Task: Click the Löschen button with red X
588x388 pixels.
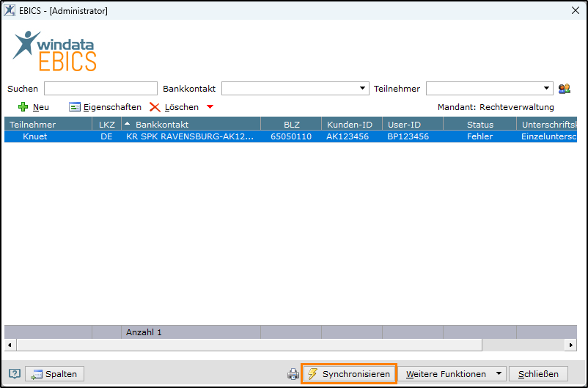Action: pos(174,107)
